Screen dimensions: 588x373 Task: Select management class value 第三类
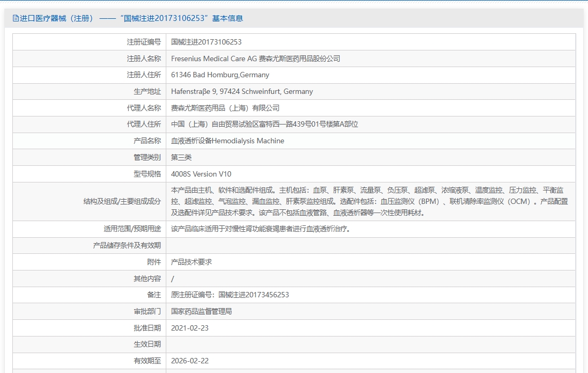click(x=181, y=157)
